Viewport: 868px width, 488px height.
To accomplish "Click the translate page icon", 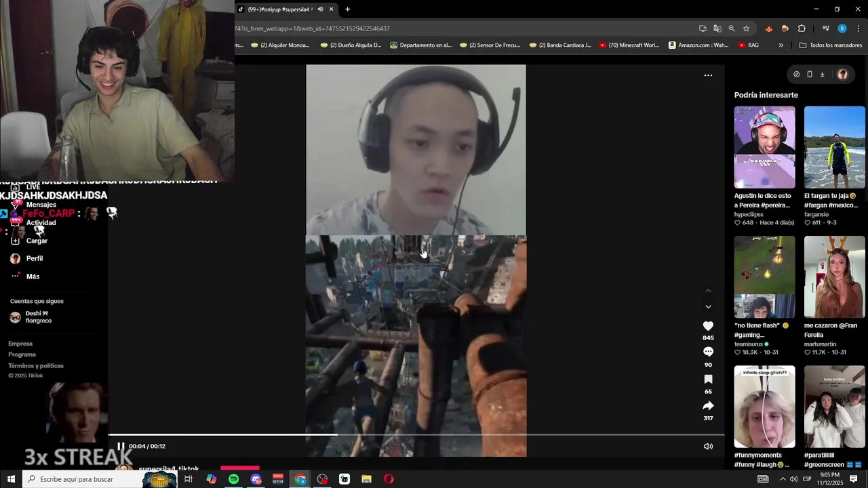I will [x=717, y=28].
